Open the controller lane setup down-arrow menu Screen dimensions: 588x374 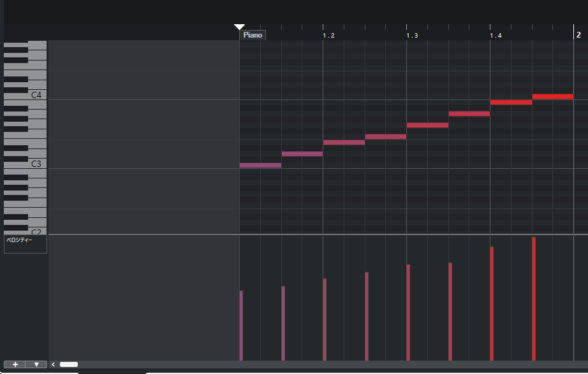tap(36, 364)
